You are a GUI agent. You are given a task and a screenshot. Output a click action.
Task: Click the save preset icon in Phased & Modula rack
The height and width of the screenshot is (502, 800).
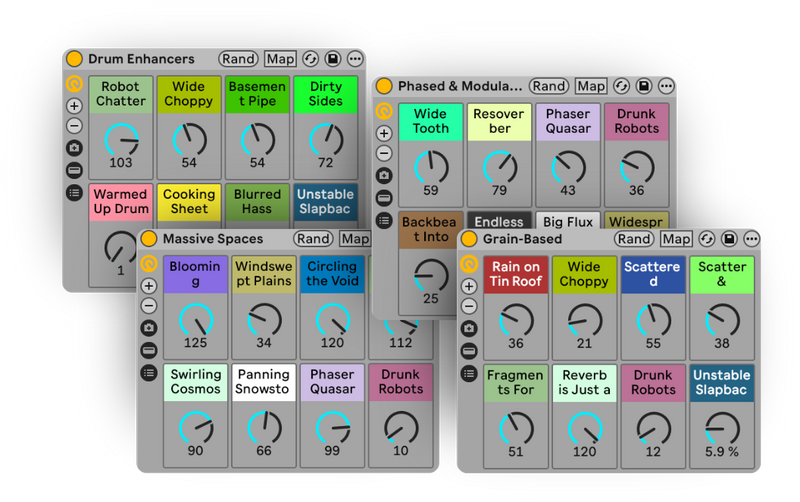coord(644,87)
